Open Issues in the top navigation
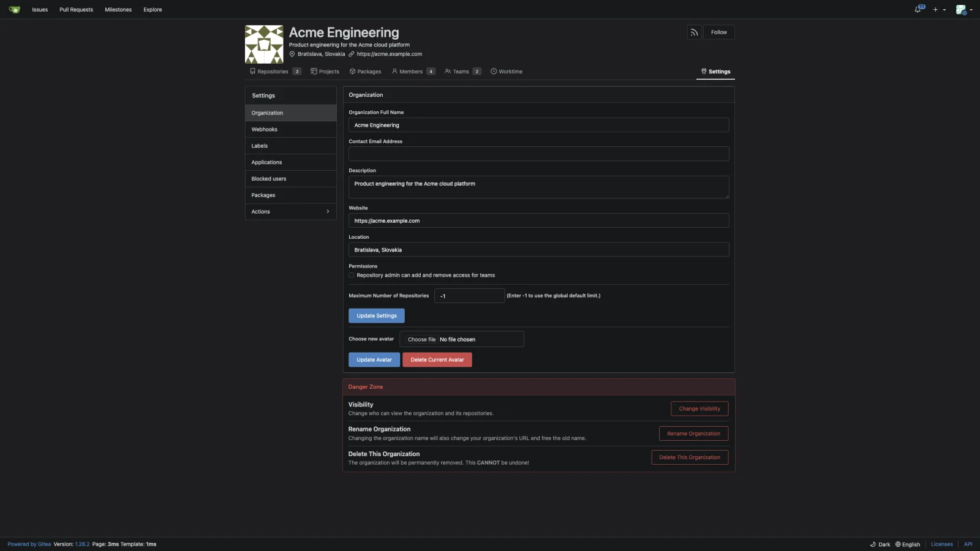The image size is (980, 551). click(x=40, y=10)
